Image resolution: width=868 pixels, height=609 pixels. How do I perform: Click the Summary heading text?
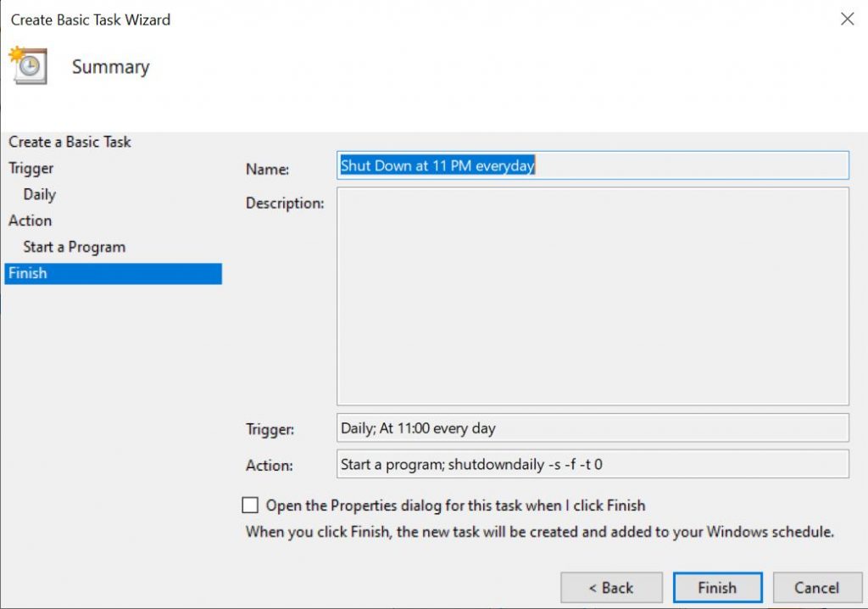pos(111,66)
